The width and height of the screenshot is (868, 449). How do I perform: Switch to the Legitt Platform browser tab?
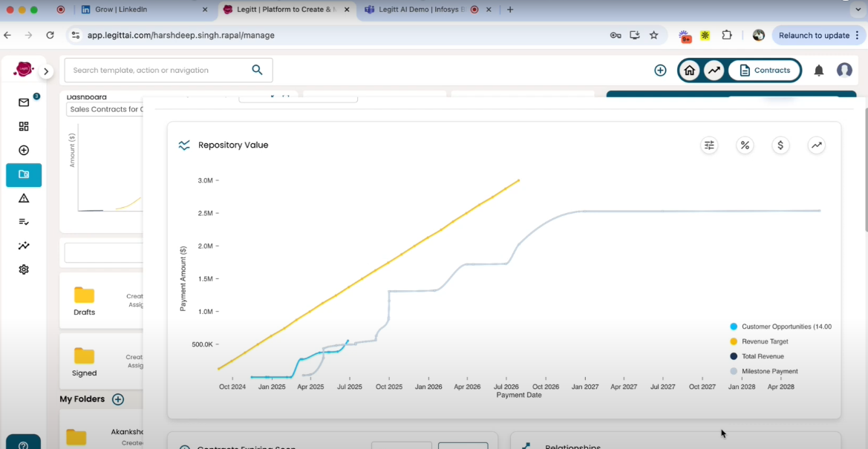click(x=287, y=10)
